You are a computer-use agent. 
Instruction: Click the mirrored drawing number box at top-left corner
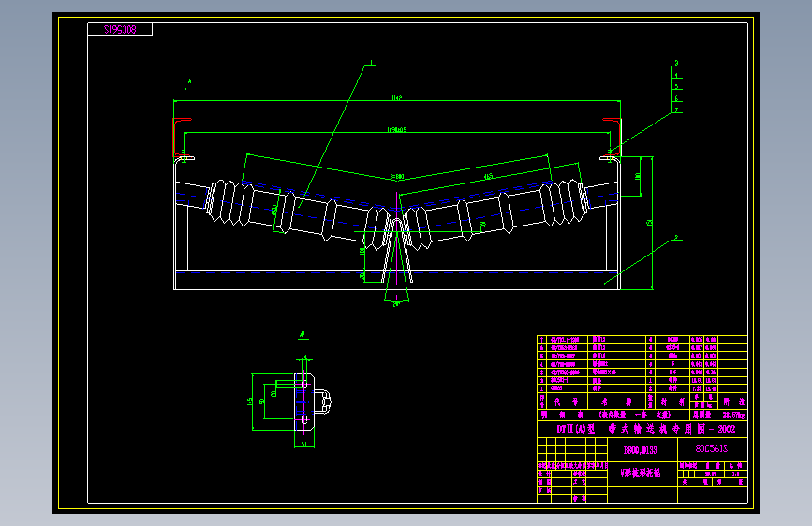coord(120,30)
